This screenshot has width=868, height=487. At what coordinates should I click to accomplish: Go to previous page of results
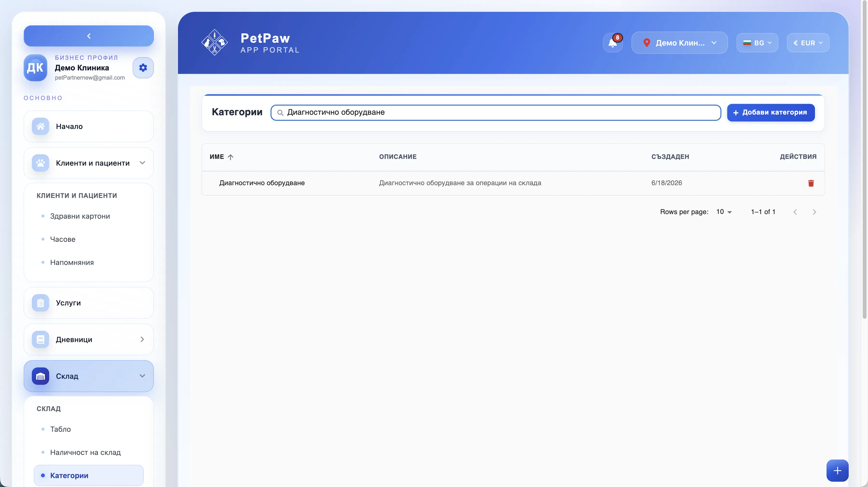click(x=795, y=212)
